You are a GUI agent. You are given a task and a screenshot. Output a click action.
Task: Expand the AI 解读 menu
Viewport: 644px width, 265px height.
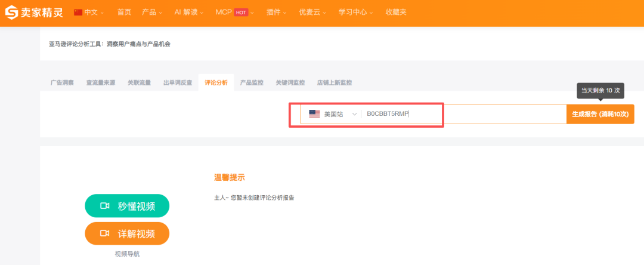coord(189,13)
